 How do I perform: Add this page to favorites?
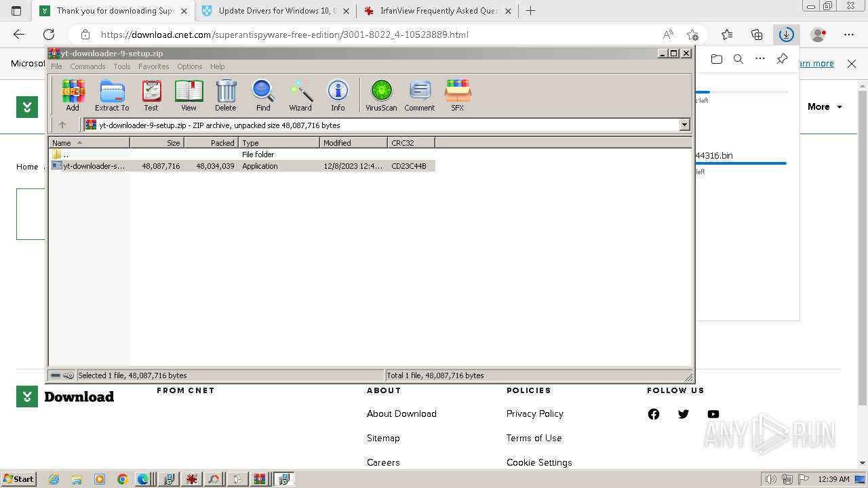[x=692, y=35]
